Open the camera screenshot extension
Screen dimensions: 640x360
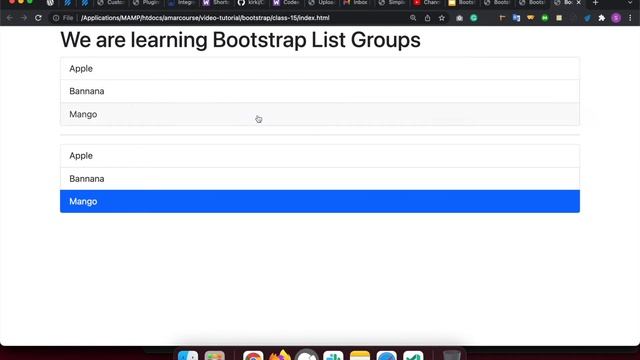[x=460, y=18]
